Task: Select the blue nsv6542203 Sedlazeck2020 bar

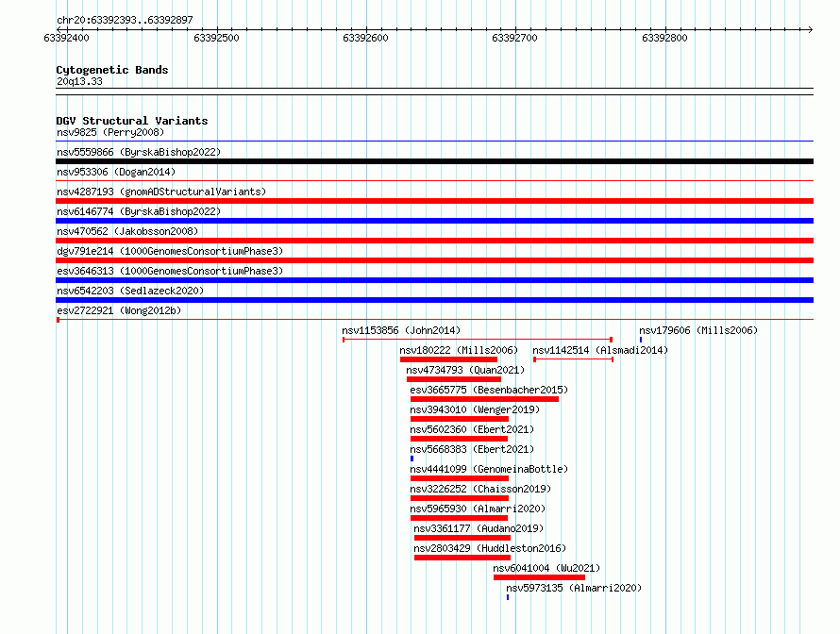Action: 434,300
